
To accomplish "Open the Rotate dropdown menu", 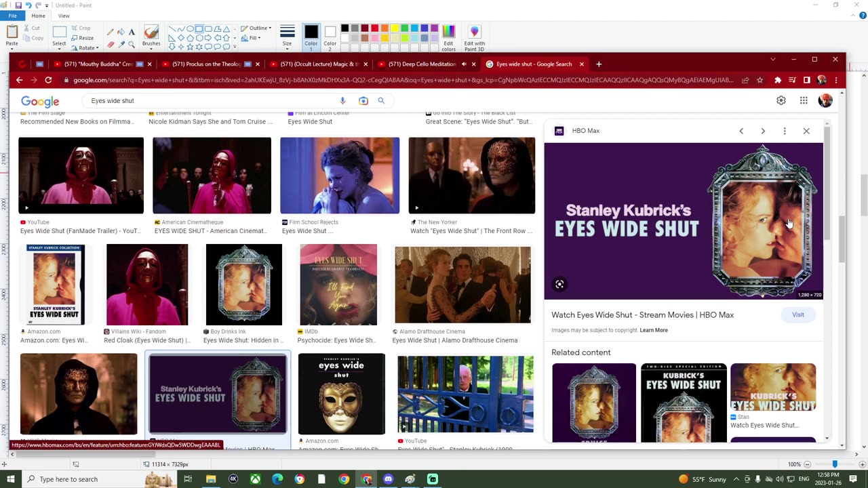I will pyautogui.click(x=97, y=48).
